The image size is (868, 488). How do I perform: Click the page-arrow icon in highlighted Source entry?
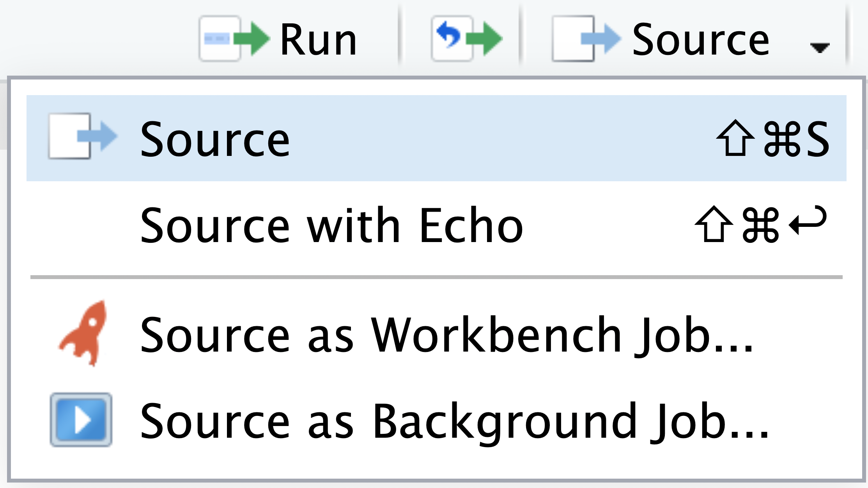(x=82, y=136)
